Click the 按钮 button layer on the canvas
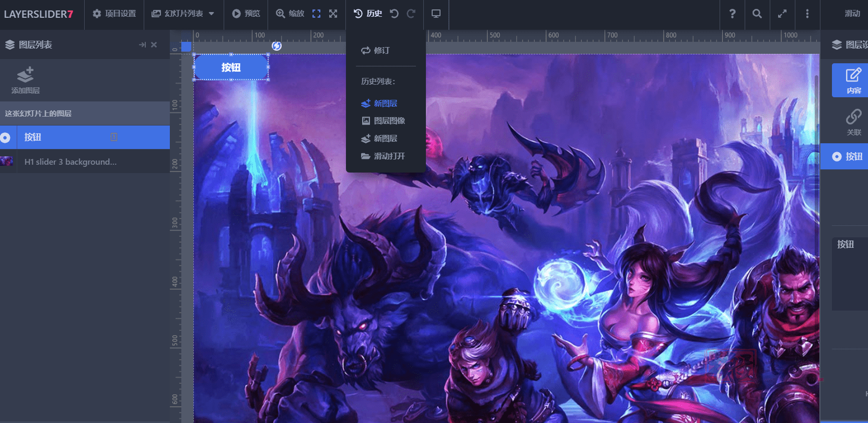 231,67
